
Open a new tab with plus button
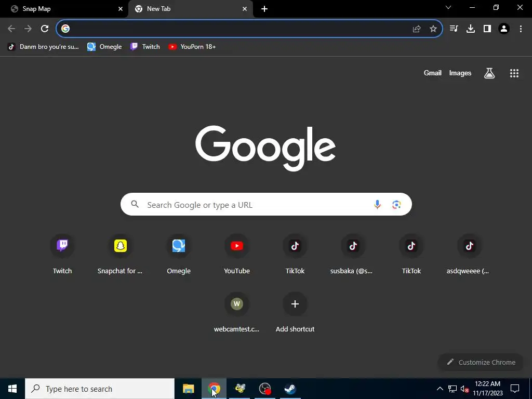tap(264, 9)
